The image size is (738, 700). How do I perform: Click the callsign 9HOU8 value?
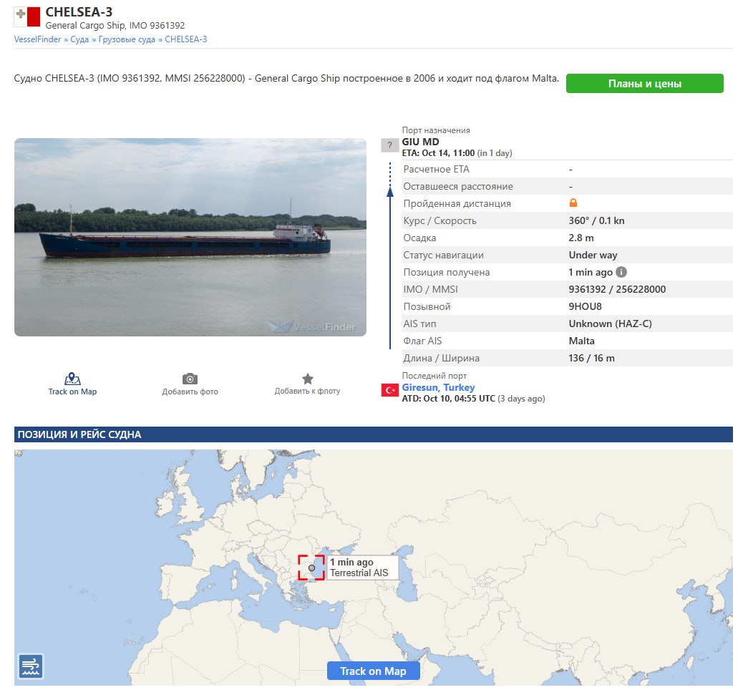[x=585, y=306]
